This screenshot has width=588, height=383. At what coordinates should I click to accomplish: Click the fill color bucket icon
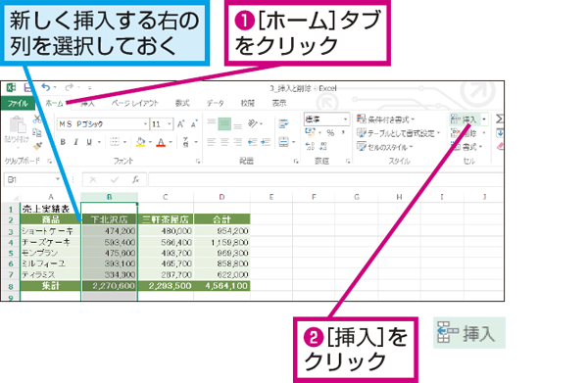(x=140, y=142)
